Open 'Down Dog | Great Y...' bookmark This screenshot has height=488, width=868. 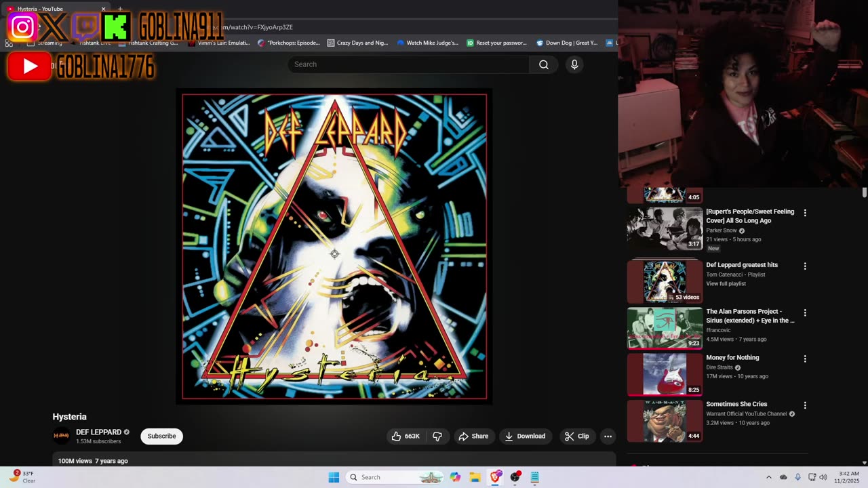tap(567, 43)
